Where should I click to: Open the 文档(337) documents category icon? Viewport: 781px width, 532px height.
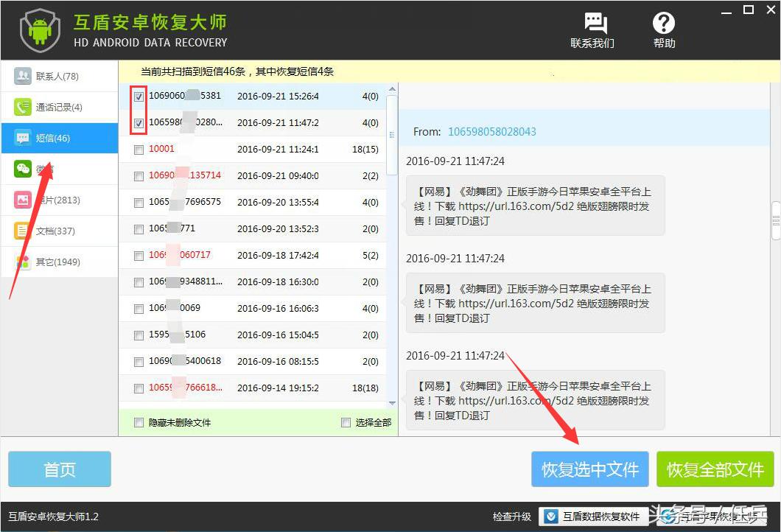pos(21,231)
